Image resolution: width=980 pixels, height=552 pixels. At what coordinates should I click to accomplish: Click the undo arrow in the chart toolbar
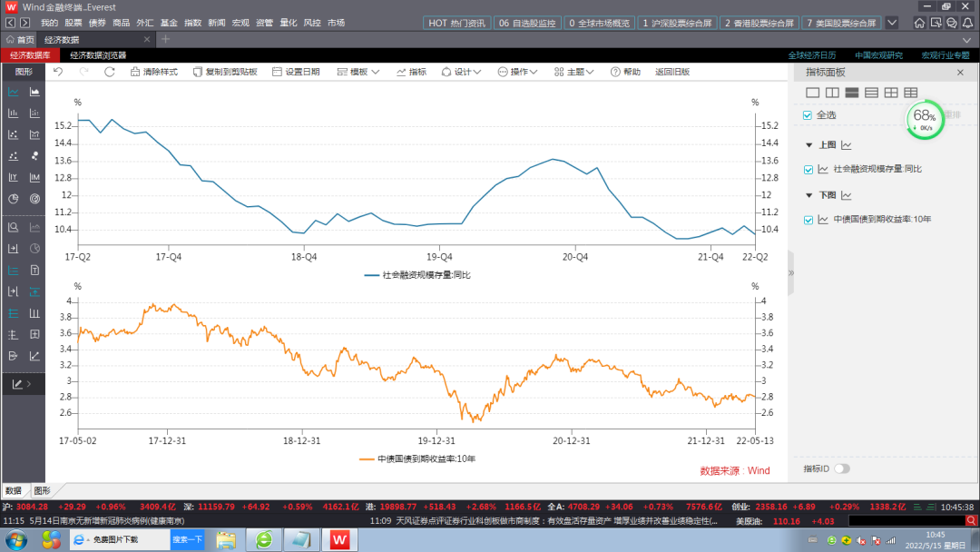point(58,72)
